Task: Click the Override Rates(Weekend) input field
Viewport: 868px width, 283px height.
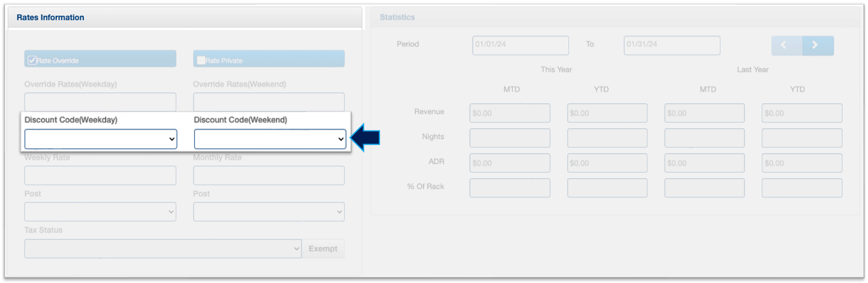Action: pos(269,102)
